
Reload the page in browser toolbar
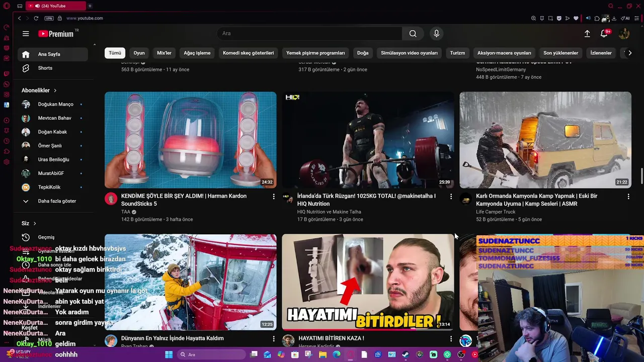[36, 18]
